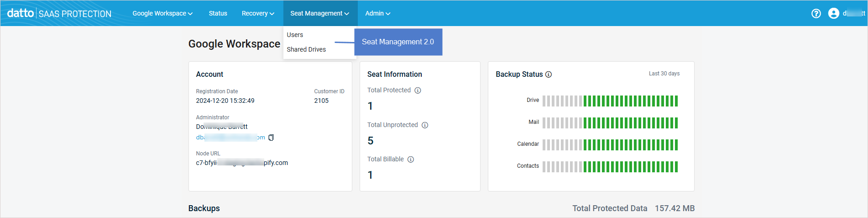Click the Calendar backup status bar
The width and height of the screenshot is (868, 218).
click(610, 144)
